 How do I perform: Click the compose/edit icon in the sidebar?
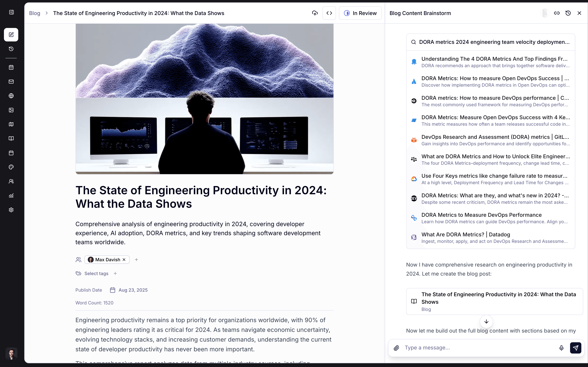(x=11, y=34)
